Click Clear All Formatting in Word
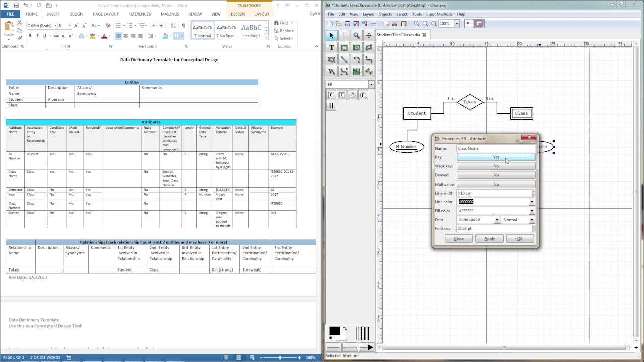The image size is (644, 362). click(x=108, y=26)
